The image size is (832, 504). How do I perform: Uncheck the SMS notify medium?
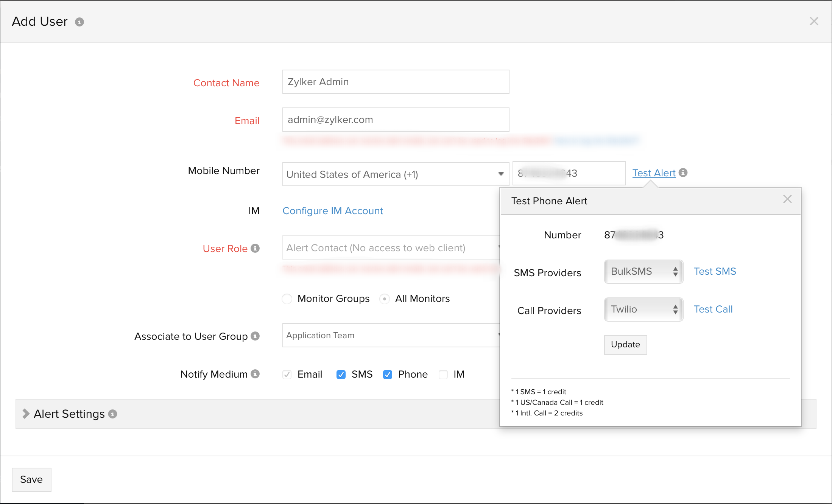[341, 374]
